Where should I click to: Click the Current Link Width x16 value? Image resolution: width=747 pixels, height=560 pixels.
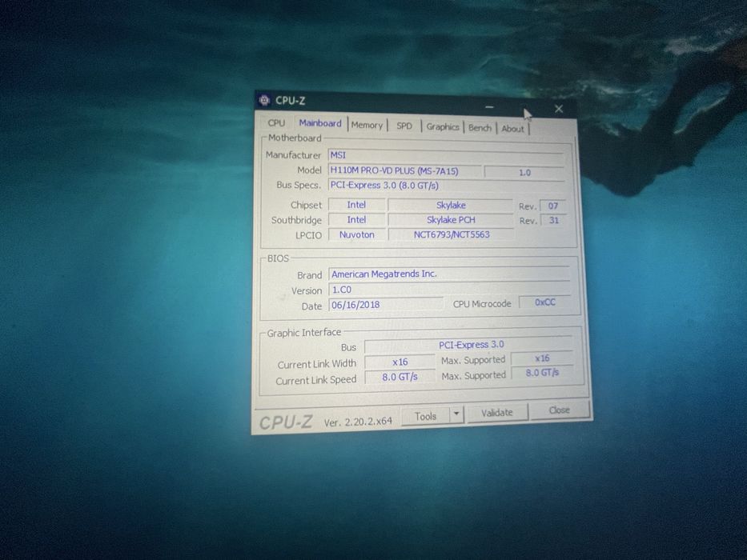pyautogui.click(x=400, y=362)
